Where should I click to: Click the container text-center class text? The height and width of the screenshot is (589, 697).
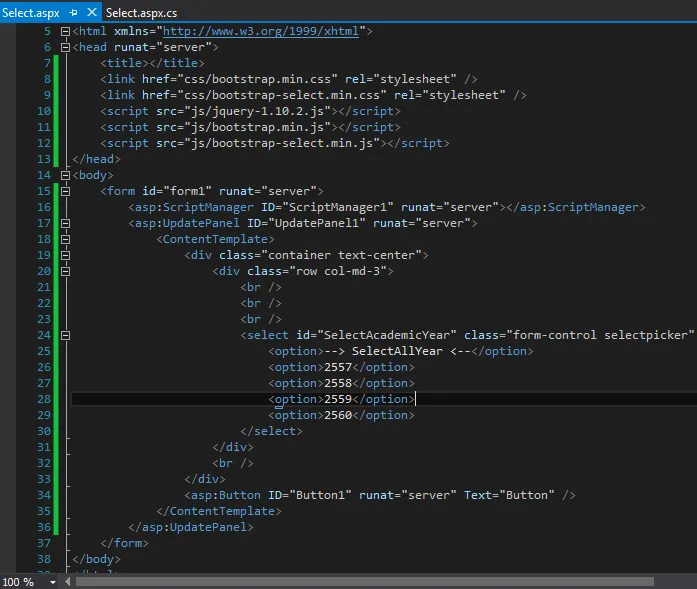coord(341,255)
